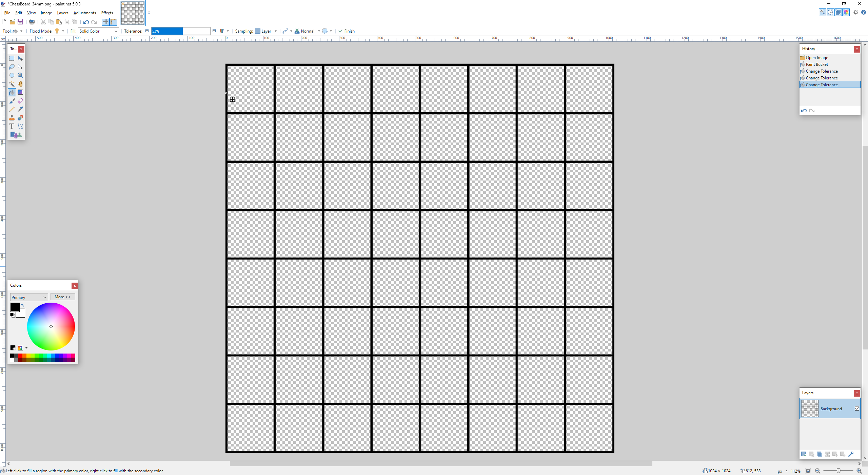Open the Layers menu
The image size is (868, 475).
pos(62,13)
